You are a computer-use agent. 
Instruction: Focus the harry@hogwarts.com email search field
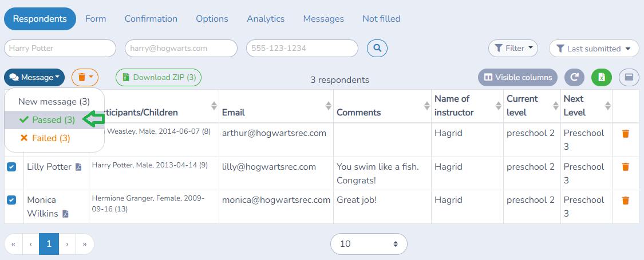click(x=181, y=49)
